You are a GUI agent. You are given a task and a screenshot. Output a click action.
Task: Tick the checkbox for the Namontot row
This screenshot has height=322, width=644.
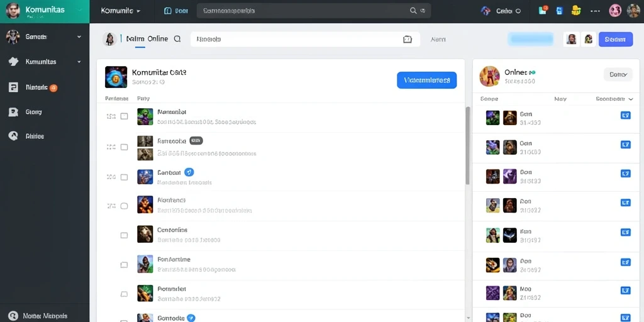pos(124,116)
